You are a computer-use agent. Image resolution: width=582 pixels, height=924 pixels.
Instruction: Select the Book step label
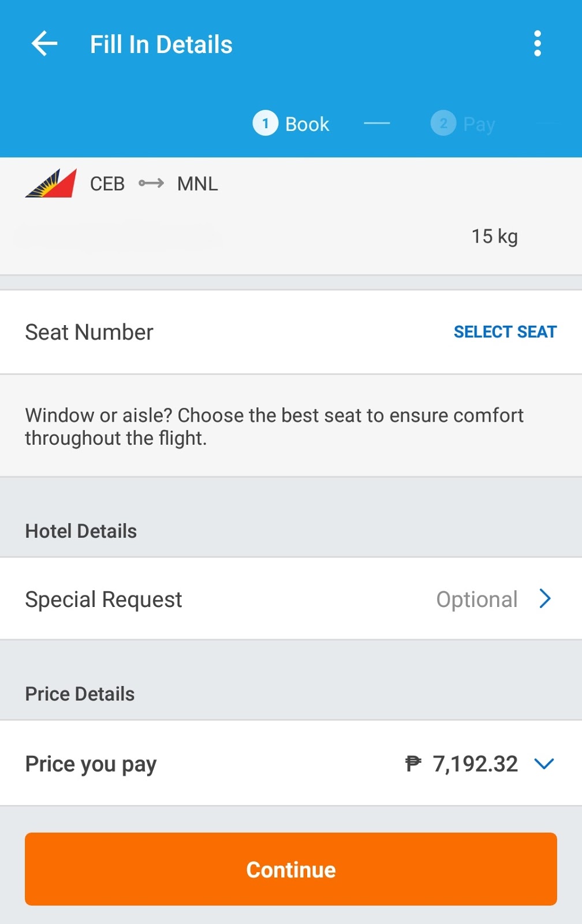coord(307,124)
